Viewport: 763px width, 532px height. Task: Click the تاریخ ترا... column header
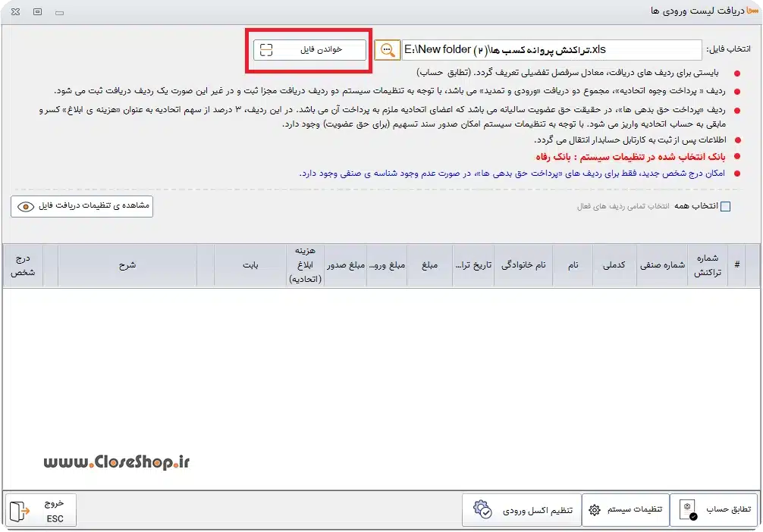point(473,265)
